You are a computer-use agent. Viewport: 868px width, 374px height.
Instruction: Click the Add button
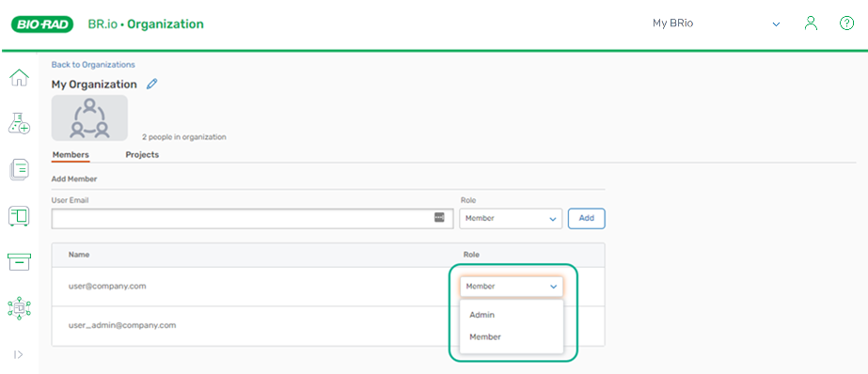pyautogui.click(x=587, y=219)
